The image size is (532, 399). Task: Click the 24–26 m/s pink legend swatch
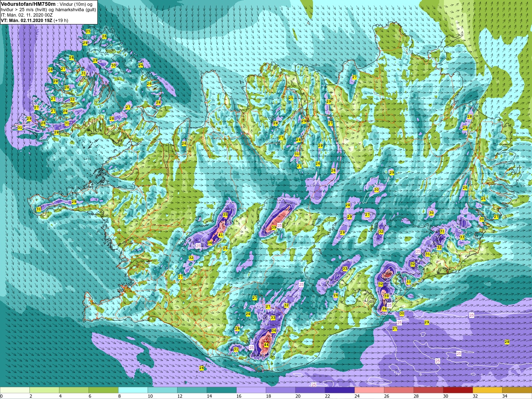click(369, 390)
